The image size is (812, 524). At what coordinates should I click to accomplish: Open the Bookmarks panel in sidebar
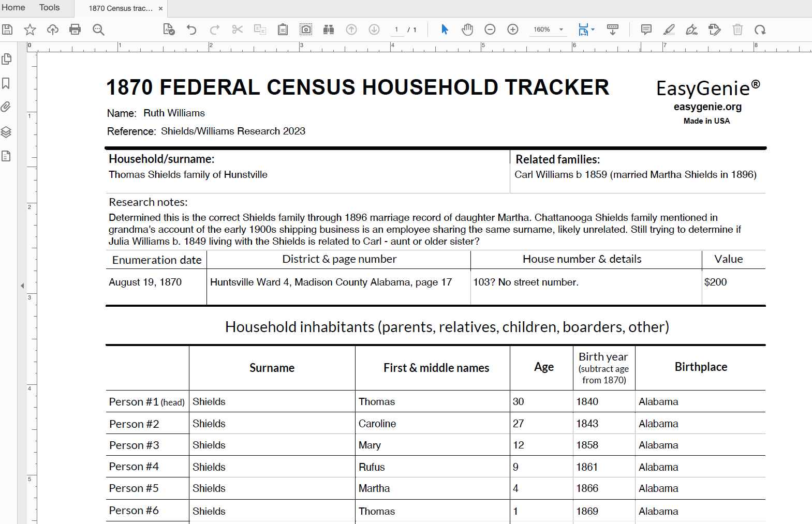click(x=6, y=83)
